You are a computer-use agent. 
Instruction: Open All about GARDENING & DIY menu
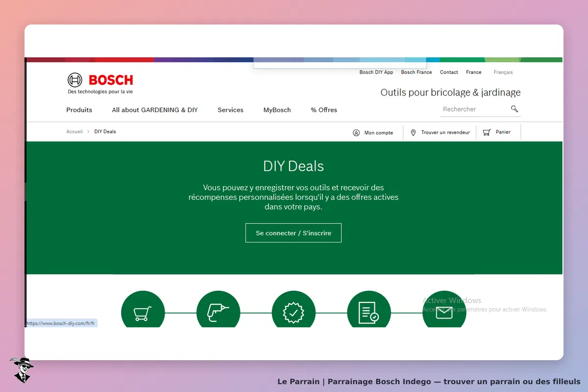155,110
